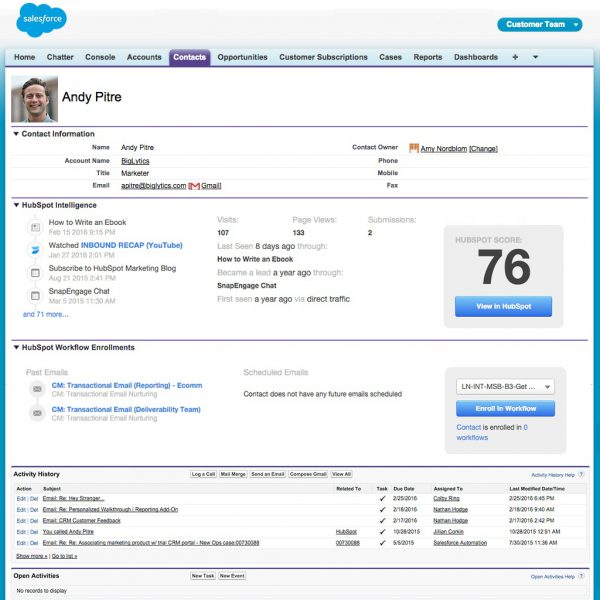Click the apitre@biglytics.com email link

(x=153, y=186)
